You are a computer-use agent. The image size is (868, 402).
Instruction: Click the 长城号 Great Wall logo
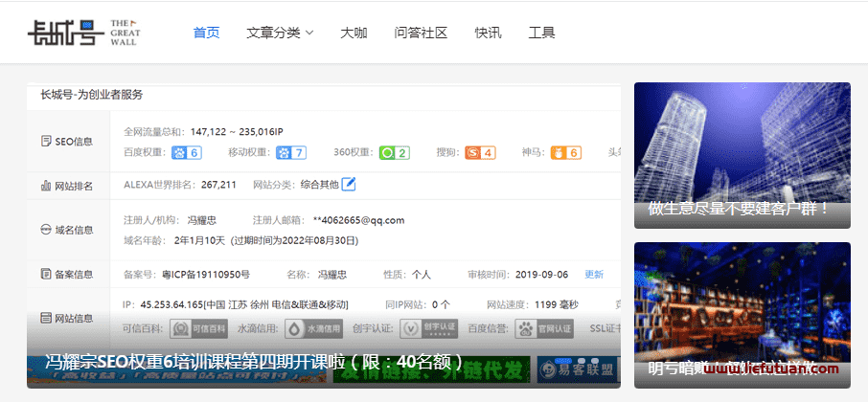(x=84, y=33)
